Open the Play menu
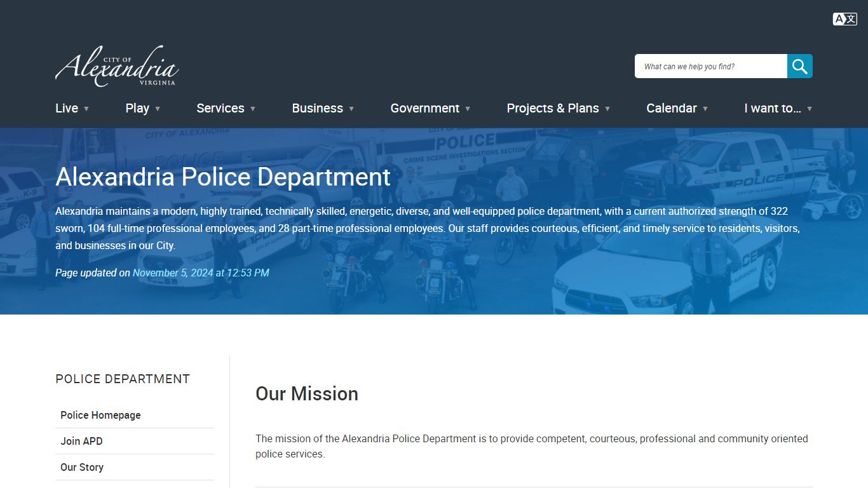868x488 pixels. [137, 108]
